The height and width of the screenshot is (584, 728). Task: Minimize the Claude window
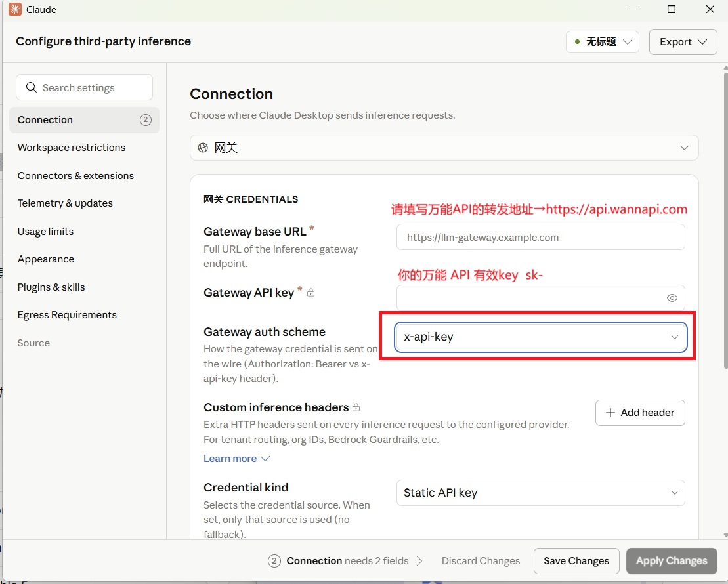[633, 9]
